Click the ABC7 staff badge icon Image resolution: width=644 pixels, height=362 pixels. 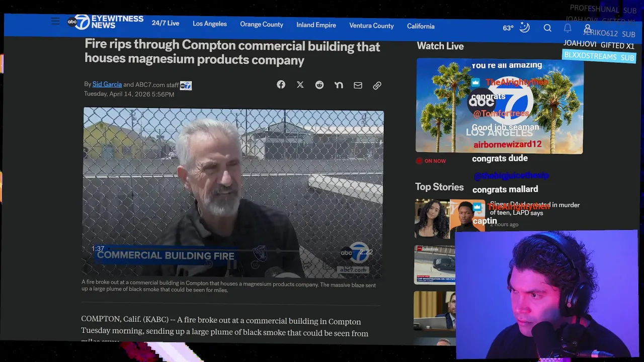point(186,85)
